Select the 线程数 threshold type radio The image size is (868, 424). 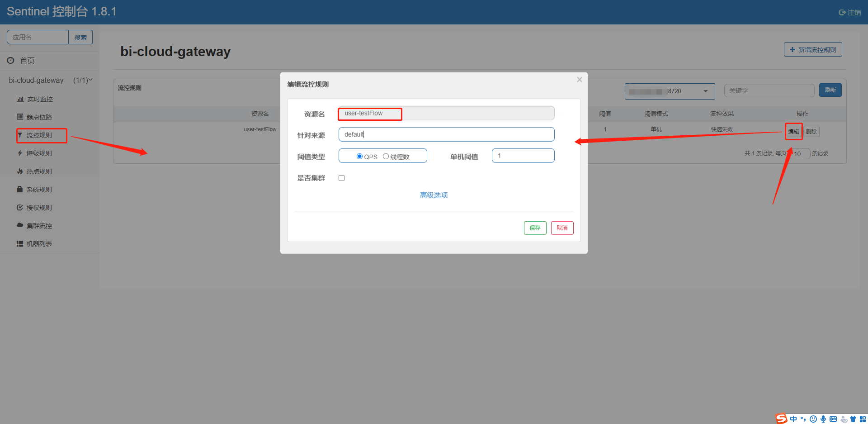point(386,156)
